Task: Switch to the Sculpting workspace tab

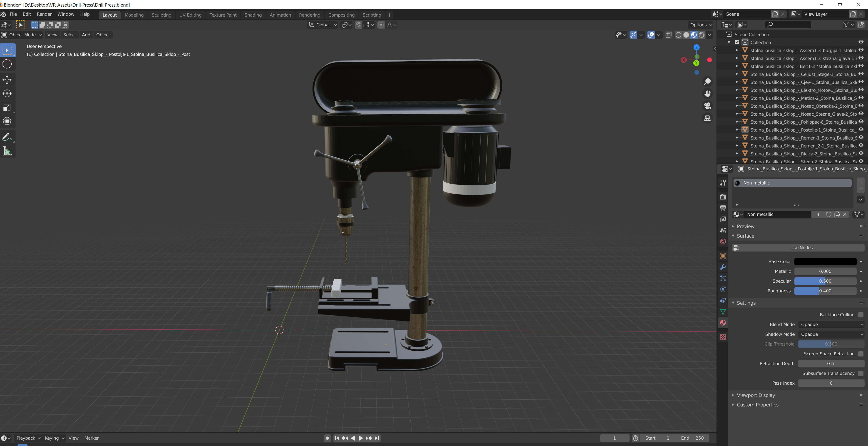Action: click(x=161, y=15)
